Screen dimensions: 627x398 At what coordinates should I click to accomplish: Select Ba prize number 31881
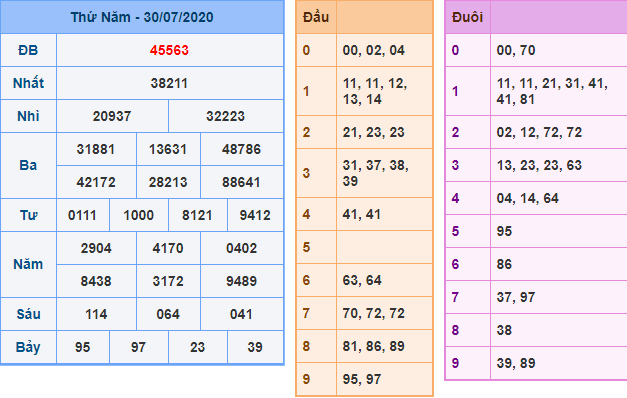click(96, 150)
